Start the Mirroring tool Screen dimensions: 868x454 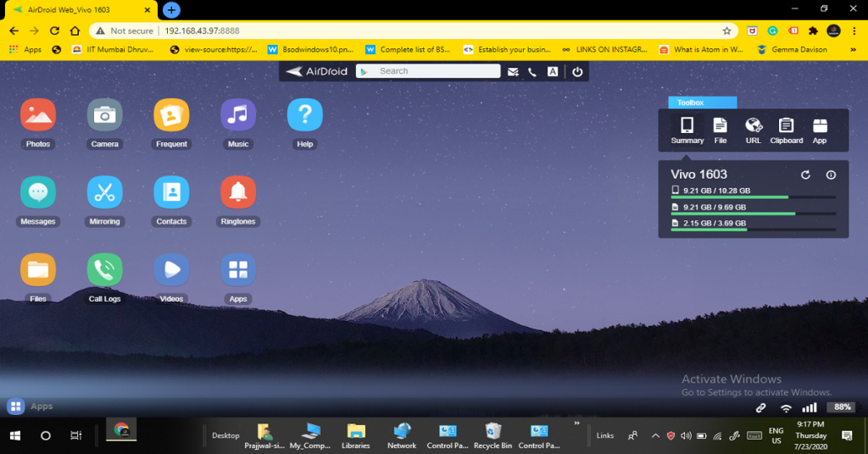tap(104, 192)
